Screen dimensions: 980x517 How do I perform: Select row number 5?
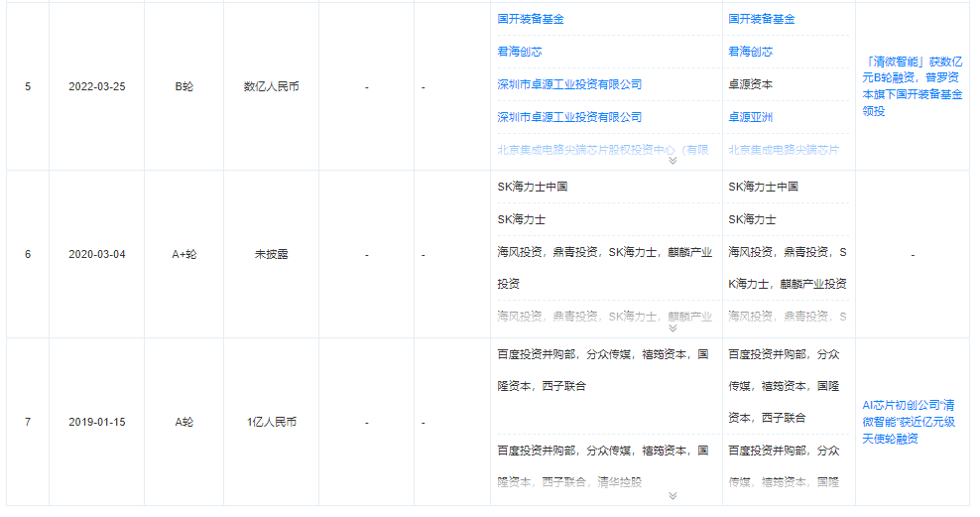coord(28,87)
